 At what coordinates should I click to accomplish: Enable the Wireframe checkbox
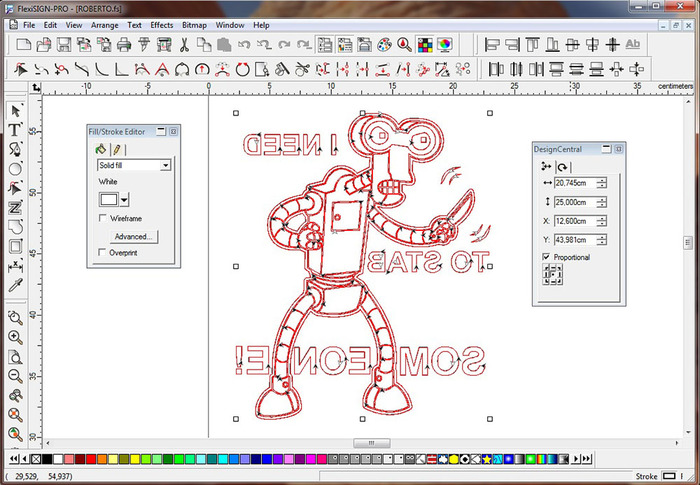tap(103, 217)
